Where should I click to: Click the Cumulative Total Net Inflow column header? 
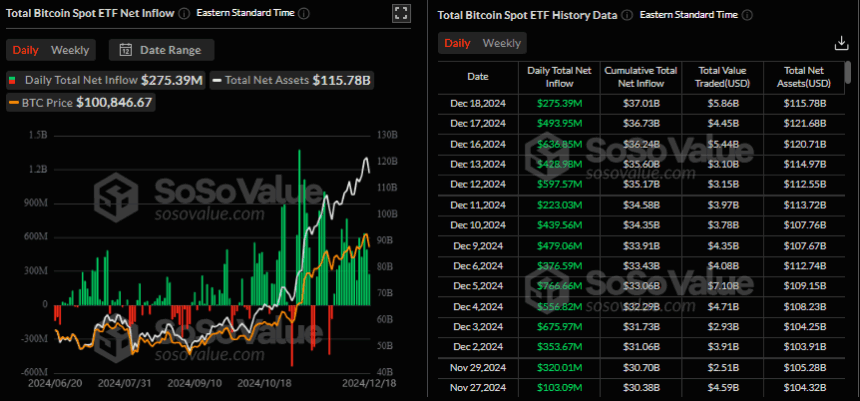(x=641, y=77)
